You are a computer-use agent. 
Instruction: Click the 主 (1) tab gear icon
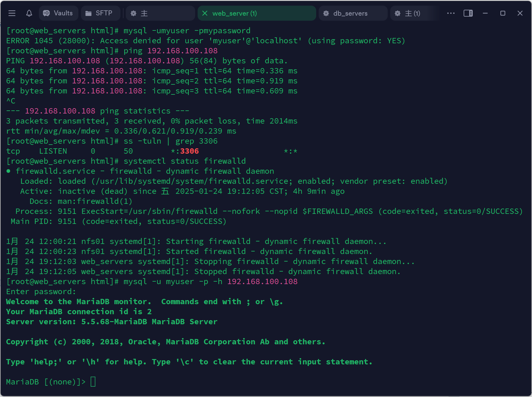[x=397, y=13]
